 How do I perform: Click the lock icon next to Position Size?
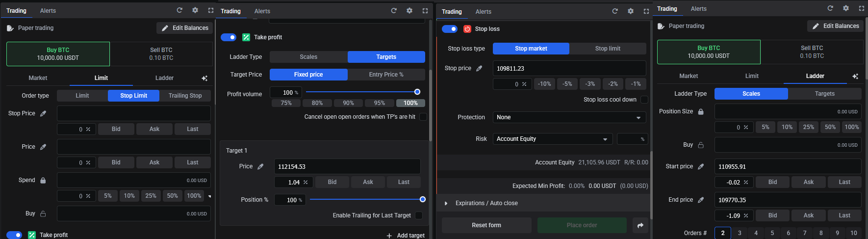(x=701, y=111)
